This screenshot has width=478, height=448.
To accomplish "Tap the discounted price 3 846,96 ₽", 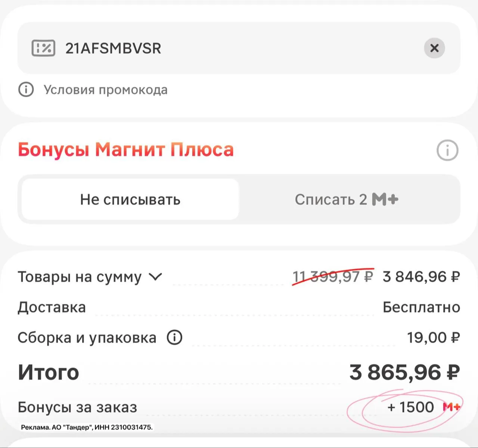I will tap(421, 277).
